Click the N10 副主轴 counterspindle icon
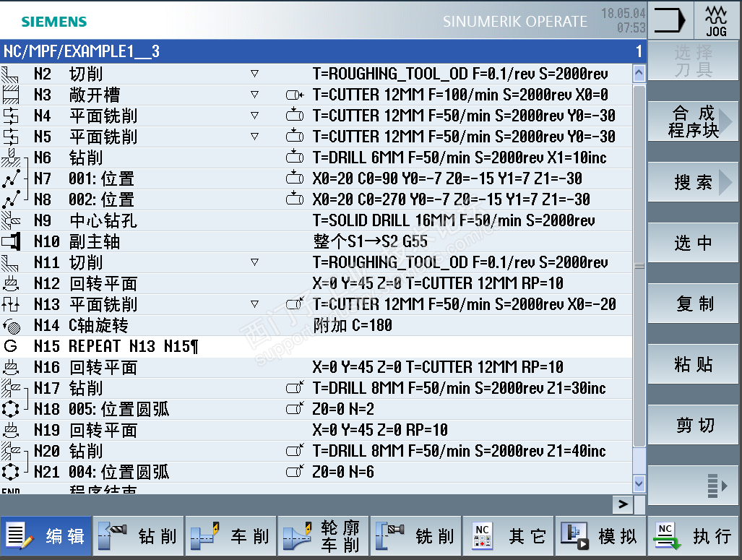 (x=10, y=241)
